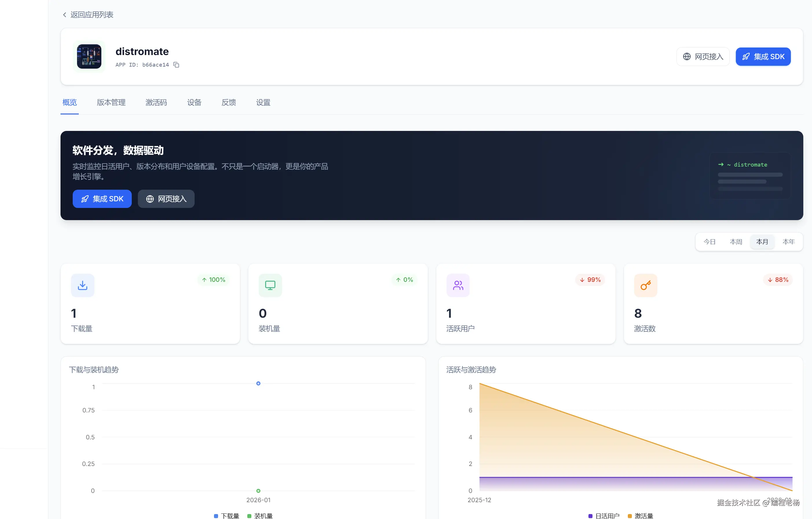Screen dimensions: 812x519
Task: Select the 本年 time range
Action: [x=789, y=242]
